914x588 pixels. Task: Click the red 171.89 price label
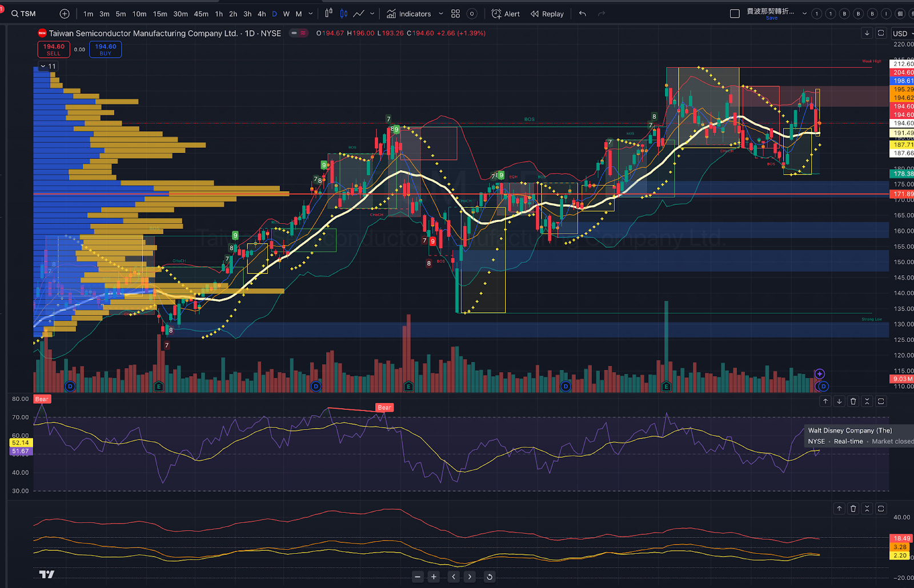903,194
